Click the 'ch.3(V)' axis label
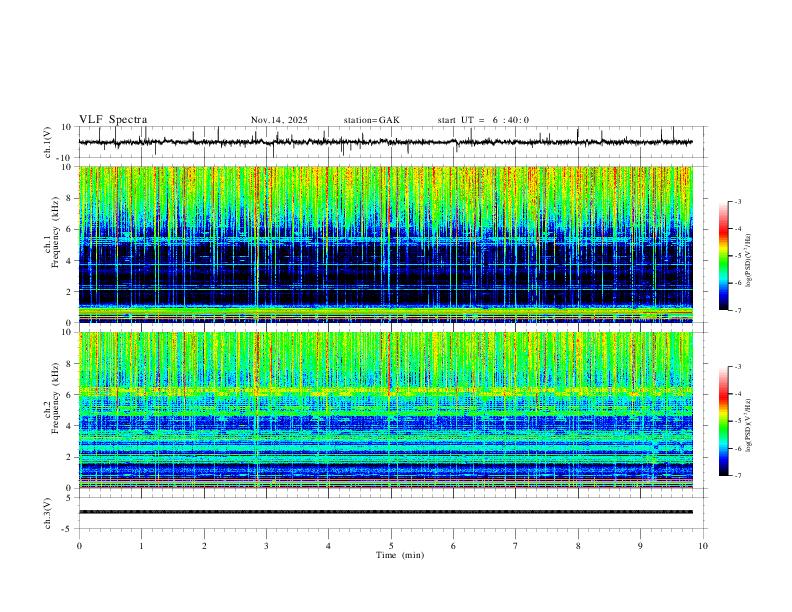The height and width of the screenshot is (612, 792). coord(48,513)
